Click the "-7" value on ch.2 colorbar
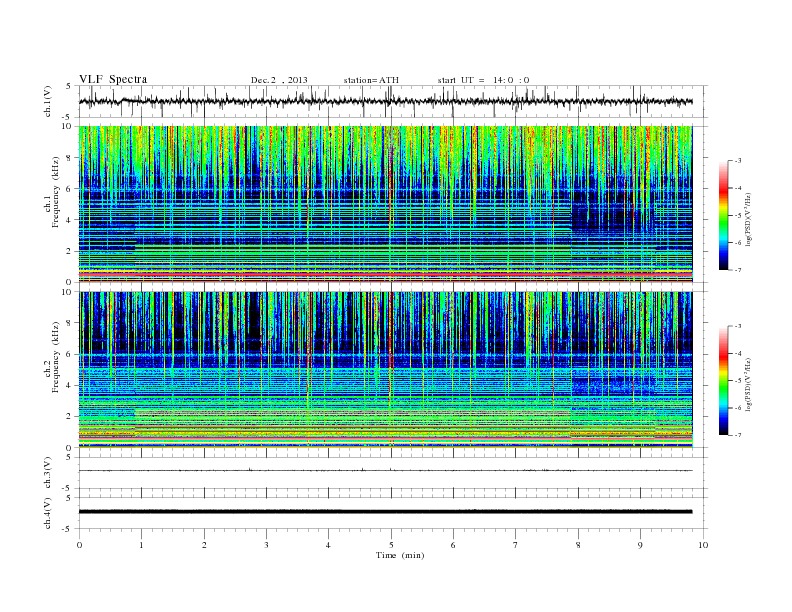792x612 pixels. click(x=738, y=435)
